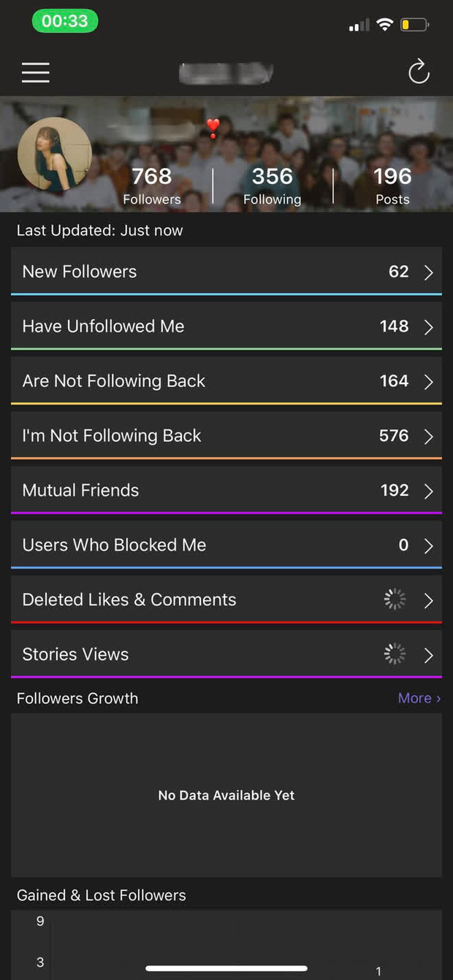Expand New Followers chevron arrow
The image size is (453, 980).
pos(429,272)
